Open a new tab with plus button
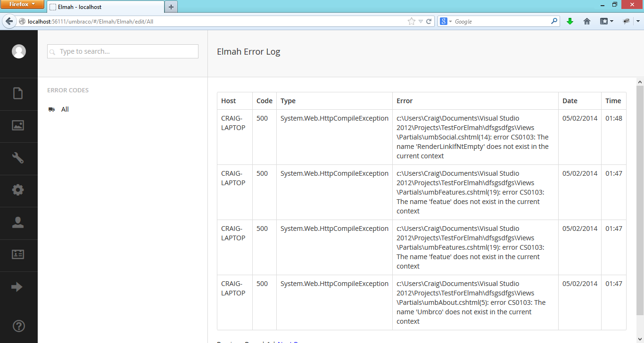The image size is (644, 343). click(171, 7)
